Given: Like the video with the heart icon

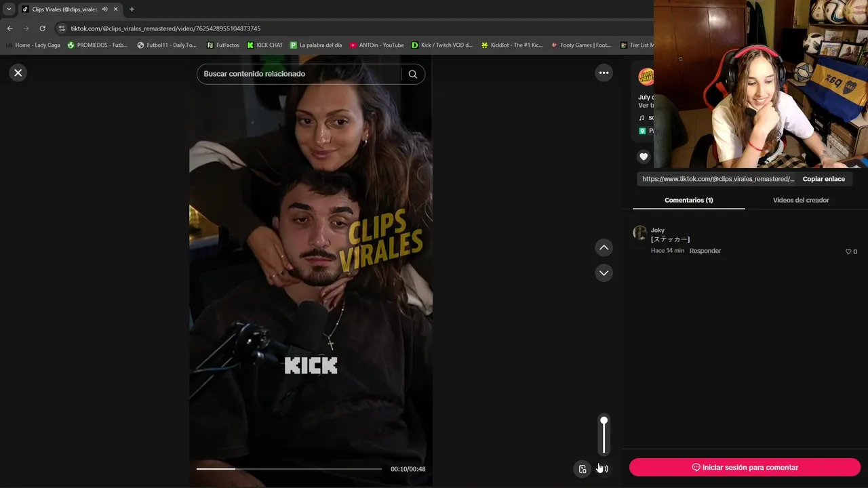Looking at the screenshot, I should tap(644, 157).
